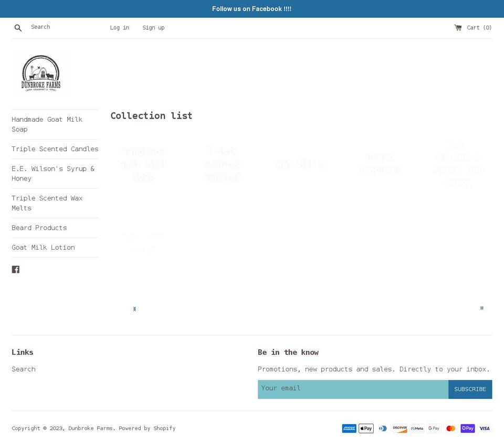Click the Your email input field

click(x=353, y=388)
